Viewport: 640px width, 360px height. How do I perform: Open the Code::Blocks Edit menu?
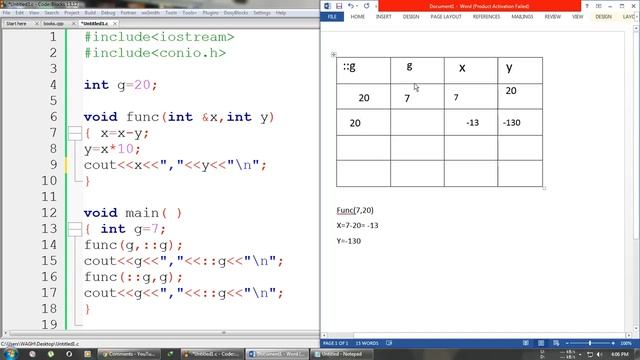pyautogui.click(x=20, y=13)
